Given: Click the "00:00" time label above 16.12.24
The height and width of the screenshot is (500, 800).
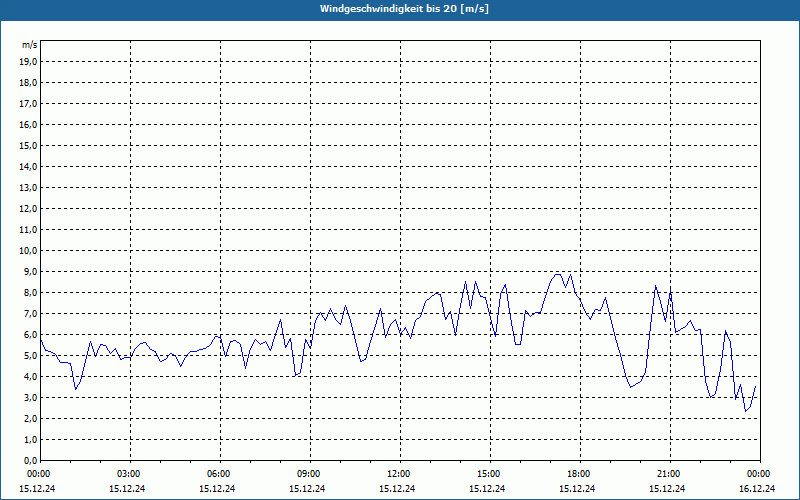Looking at the screenshot, I should (759, 474).
